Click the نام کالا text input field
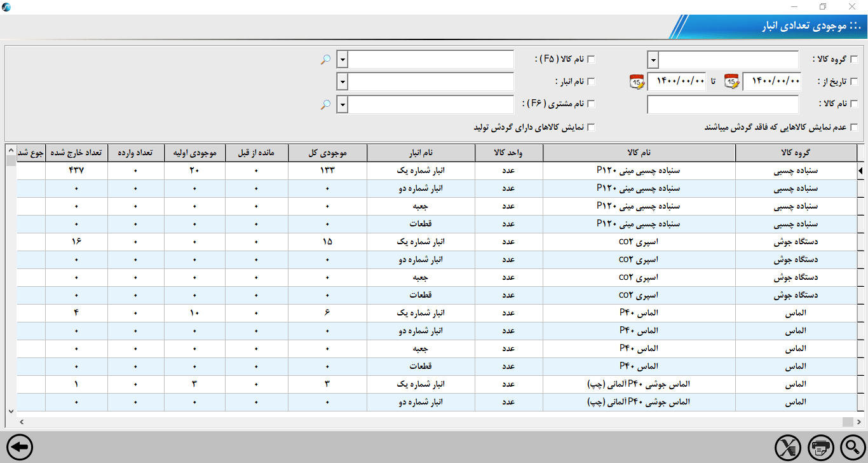Viewport: 868px width, 463px height. click(x=722, y=104)
